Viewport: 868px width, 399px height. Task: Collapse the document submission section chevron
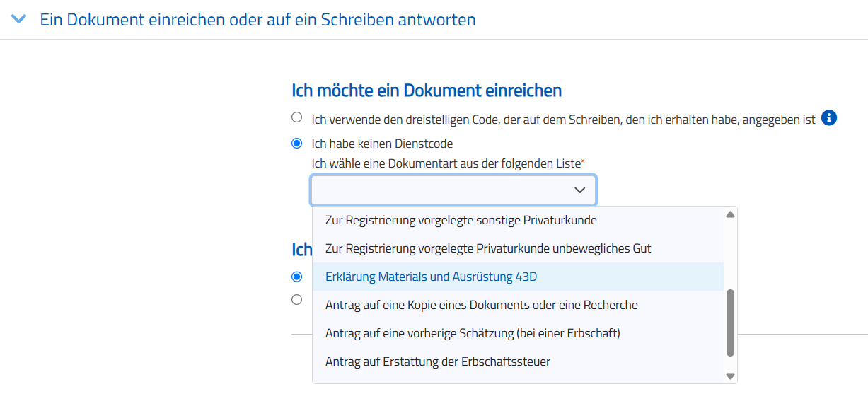pyautogui.click(x=21, y=20)
